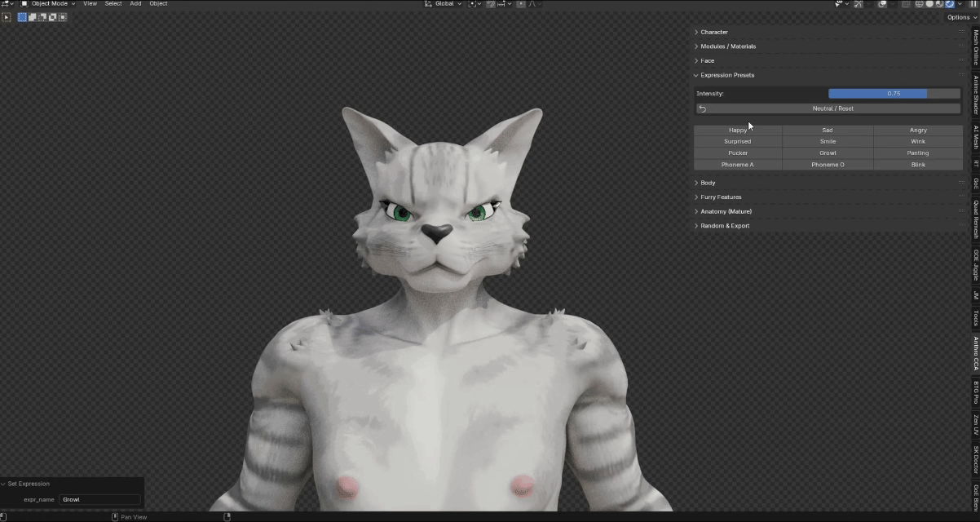Screen dimensions: 980x522
Task: Choose the intersect selection mode icon
Action: tap(63, 17)
